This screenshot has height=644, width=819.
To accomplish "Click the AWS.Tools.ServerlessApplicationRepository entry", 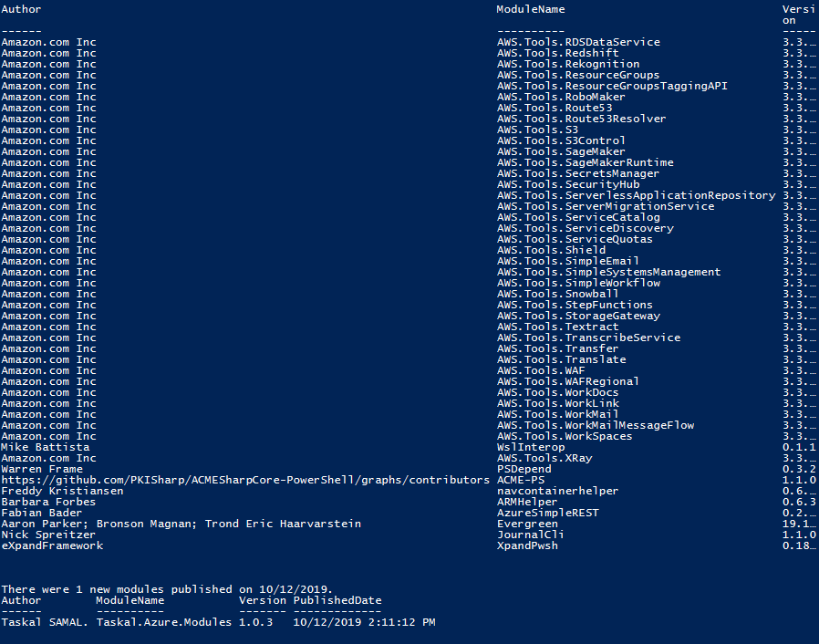I will [x=637, y=196].
